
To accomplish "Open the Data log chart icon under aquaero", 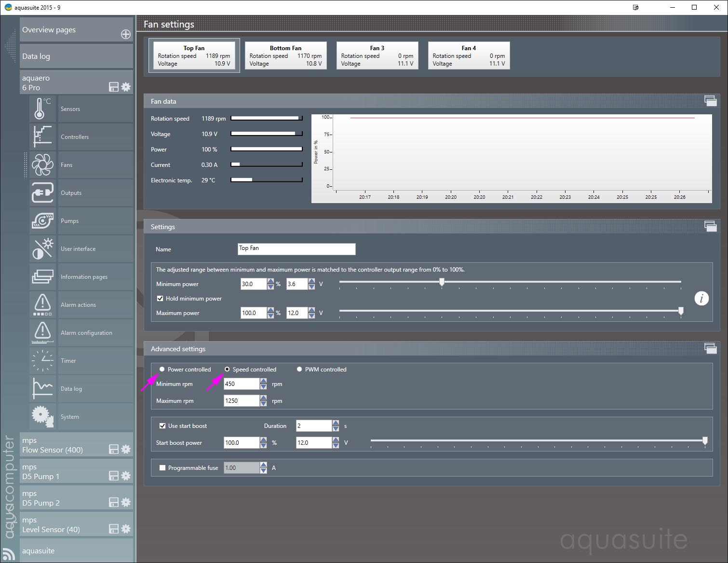I will [x=42, y=388].
